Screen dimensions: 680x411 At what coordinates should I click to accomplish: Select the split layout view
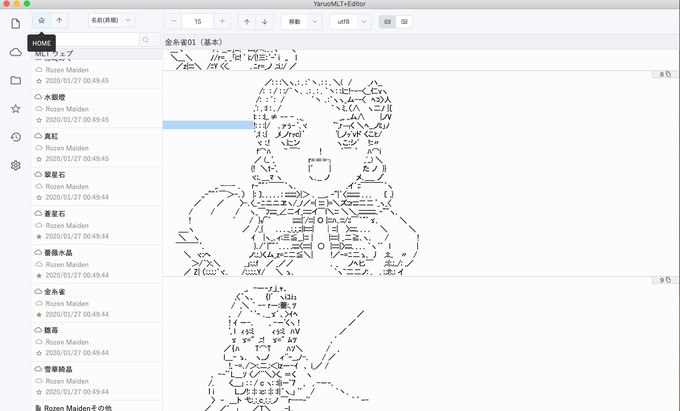point(404,22)
